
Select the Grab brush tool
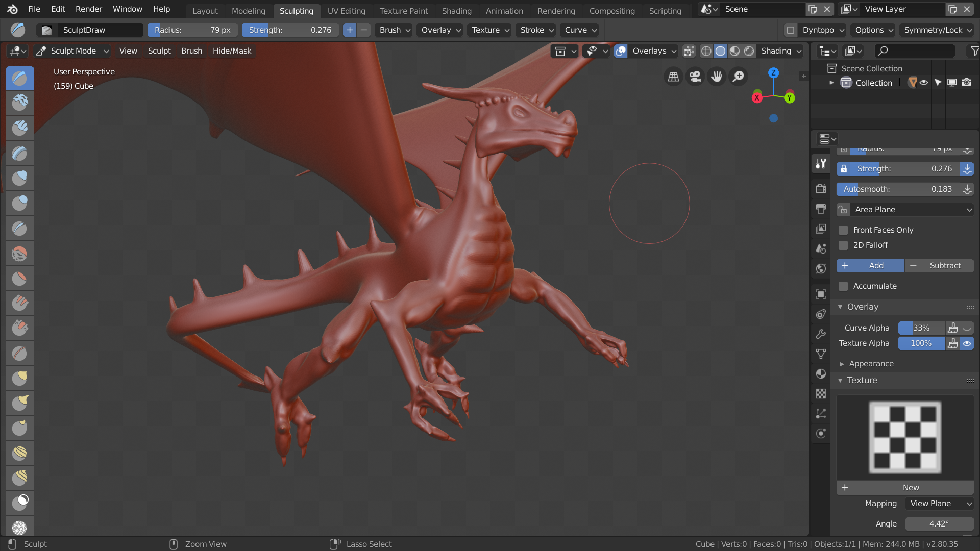pos(20,378)
